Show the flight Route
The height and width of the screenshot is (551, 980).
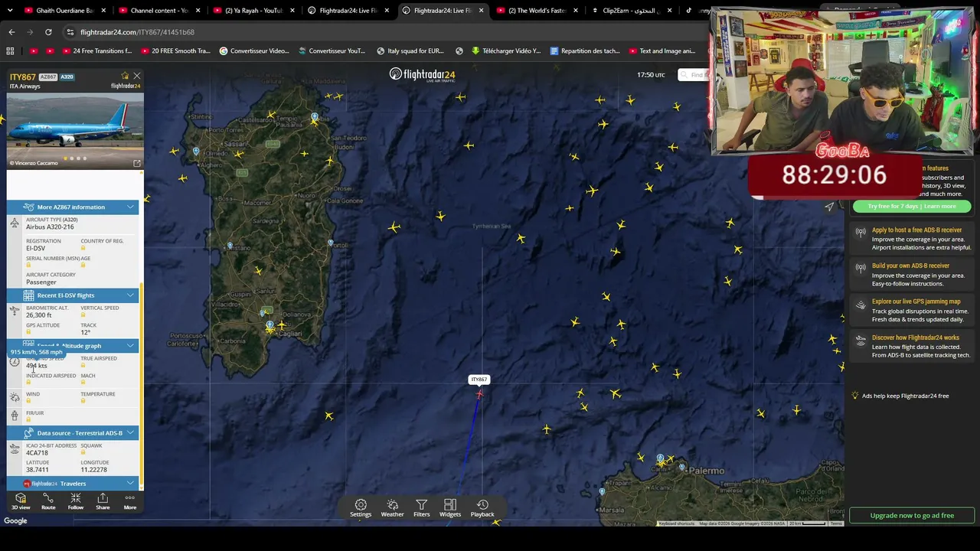click(48, 501)
